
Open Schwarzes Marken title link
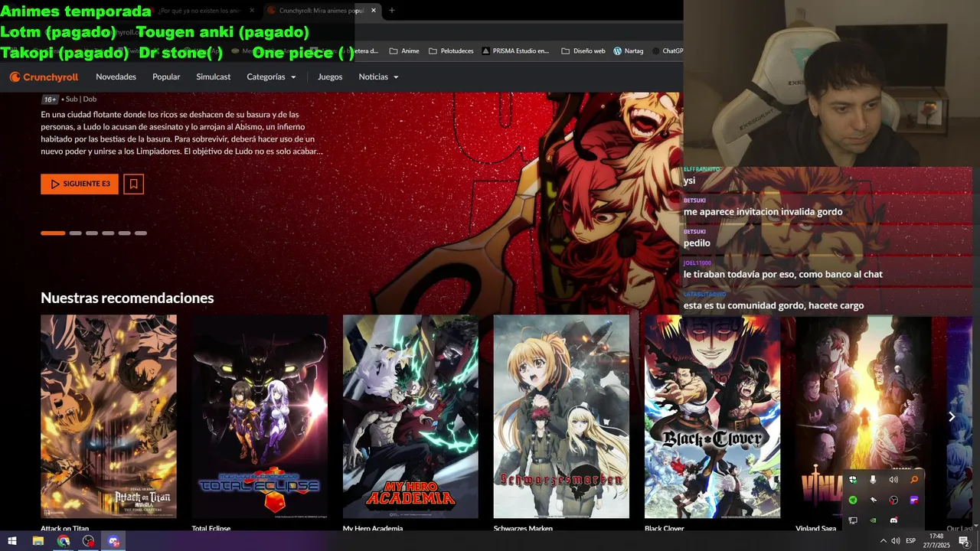(523, 528)
